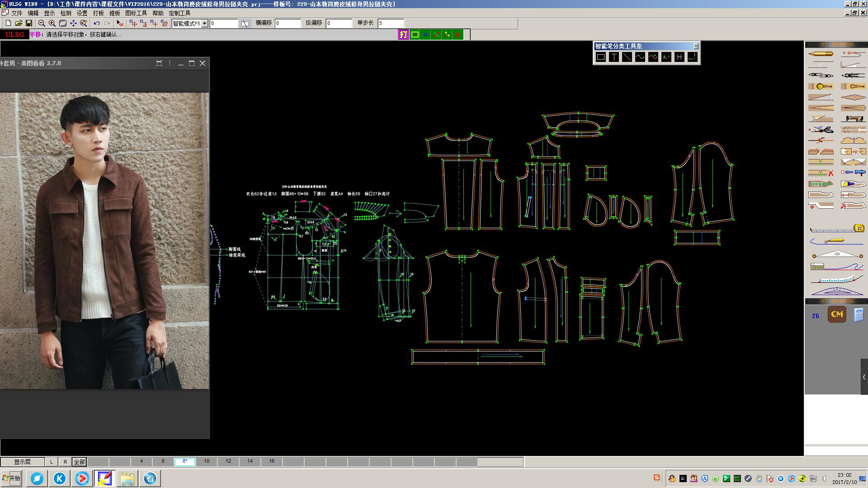
Task: Click the 开始 Start button on taskbar
Action: coord(11,478)
